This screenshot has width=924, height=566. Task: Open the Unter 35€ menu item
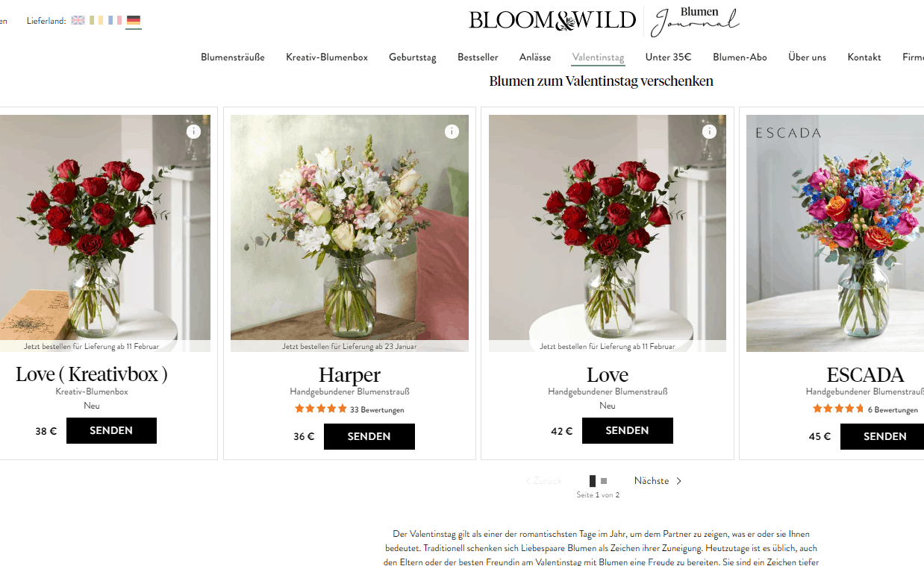pyautogui.click(x=668, y=57)
